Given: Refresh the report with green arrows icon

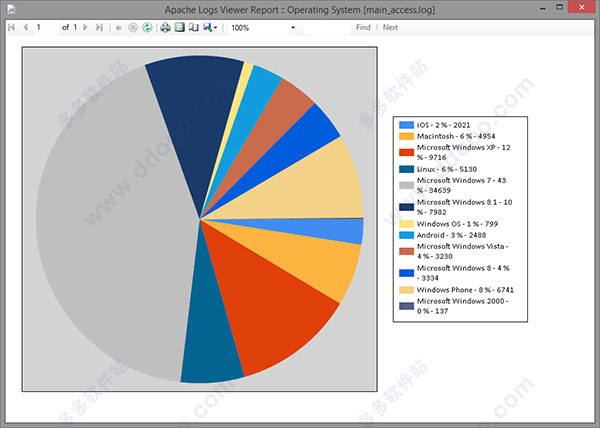Looking at the screenshot, I should pos(147,28).
